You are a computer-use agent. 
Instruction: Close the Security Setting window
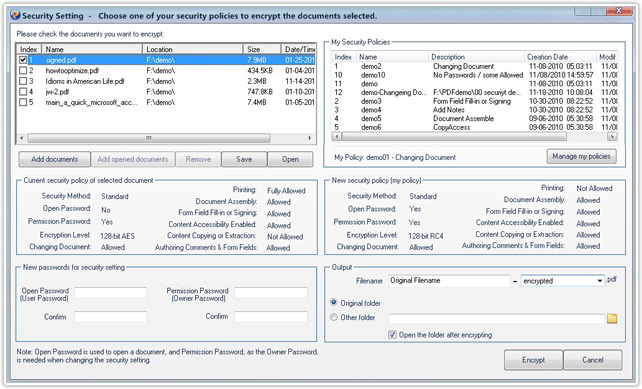(x=618, y=11)
